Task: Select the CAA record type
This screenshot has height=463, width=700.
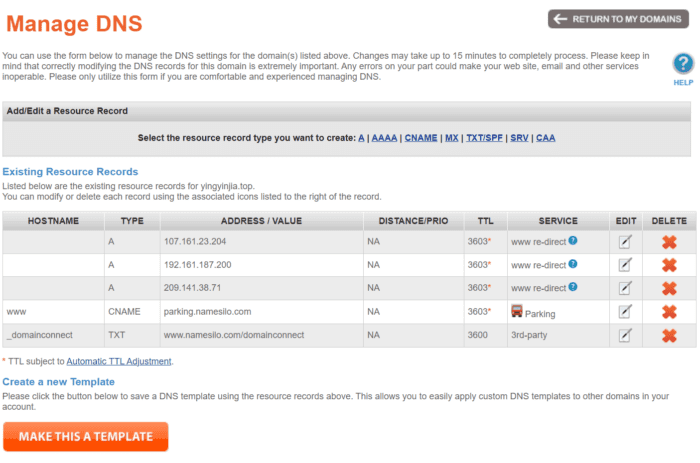Action: tap(546, 138)
